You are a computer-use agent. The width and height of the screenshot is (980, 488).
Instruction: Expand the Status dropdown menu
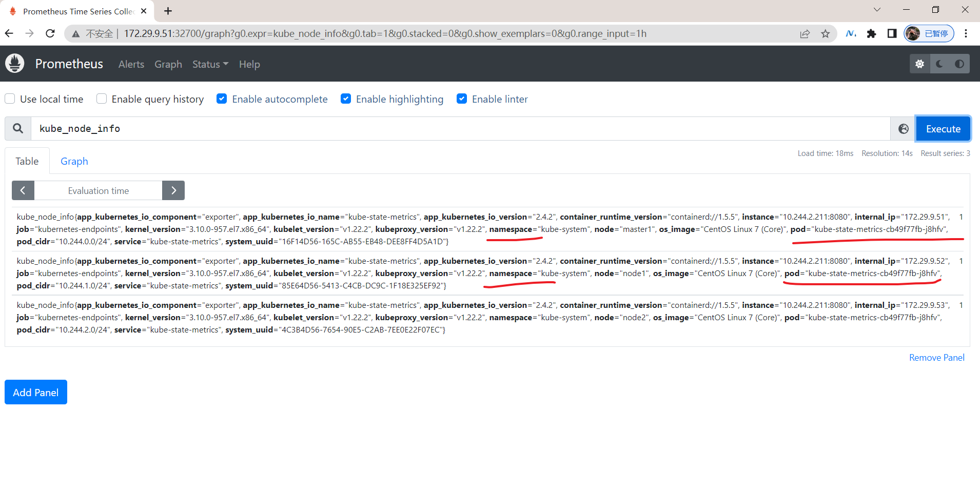point(210,64)
